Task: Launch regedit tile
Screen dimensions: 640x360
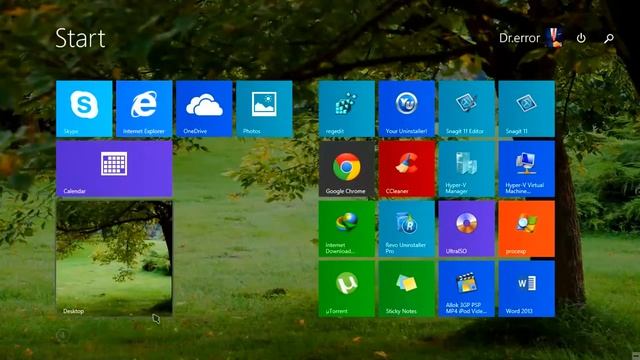Action: click(x=347, y=109)
